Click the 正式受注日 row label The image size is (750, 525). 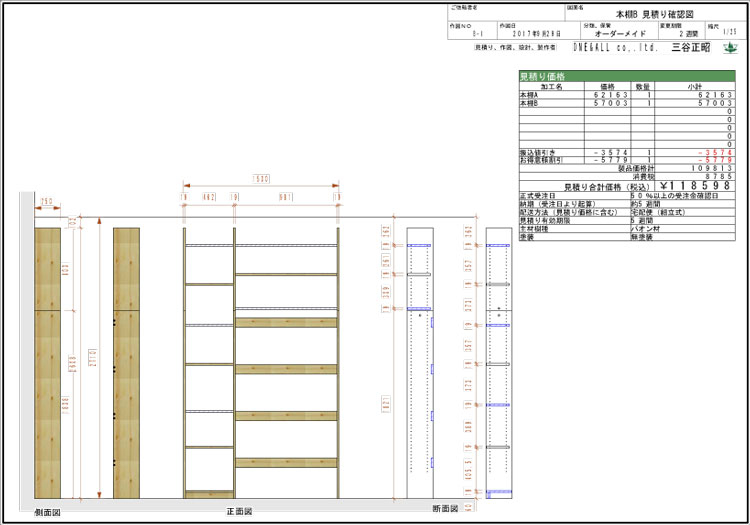[538, 196]
